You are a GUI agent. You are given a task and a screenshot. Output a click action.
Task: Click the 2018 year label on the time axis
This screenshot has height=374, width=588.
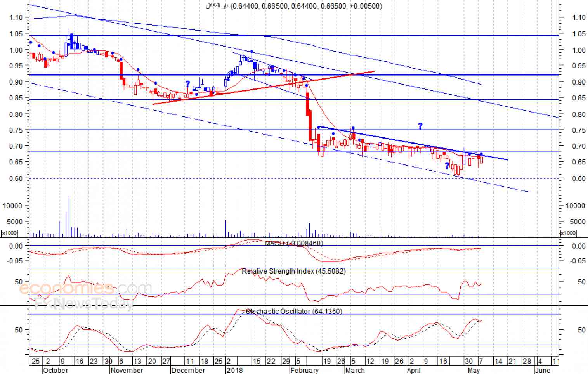[234, 370]
